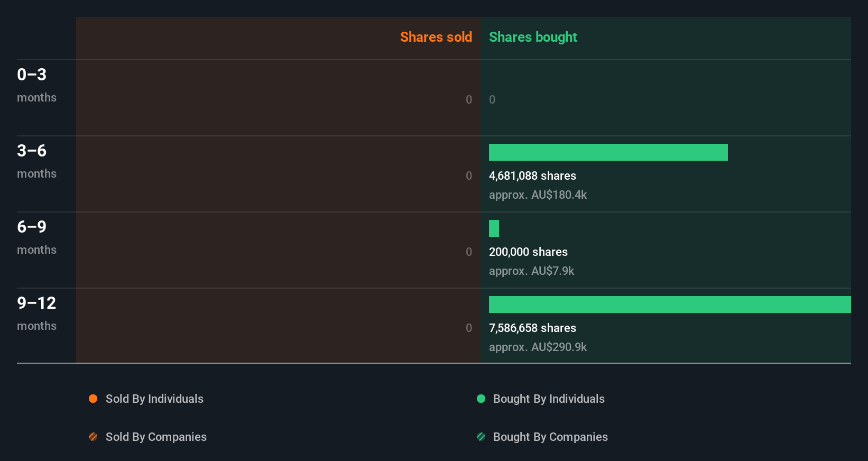Viewport: 868px width, 461px height.
Task: Click the striped Bought By Companies legend icon
Action: 481,437
